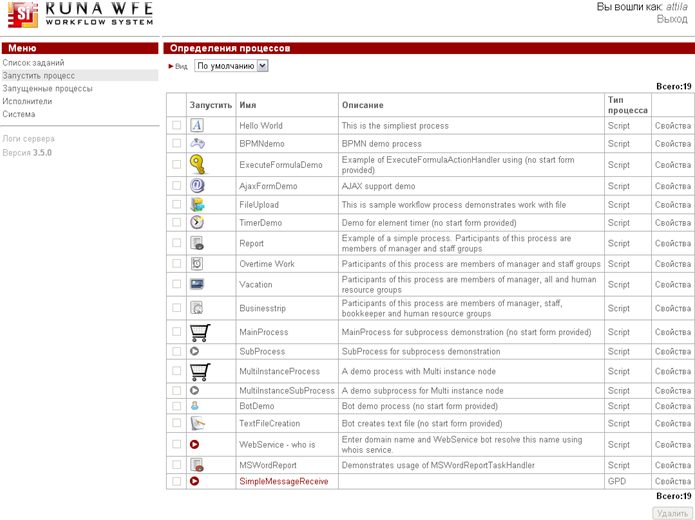Click the Vacation process start icon
Image resolution: width=695 pixels, height=520 pixels.
197,284
